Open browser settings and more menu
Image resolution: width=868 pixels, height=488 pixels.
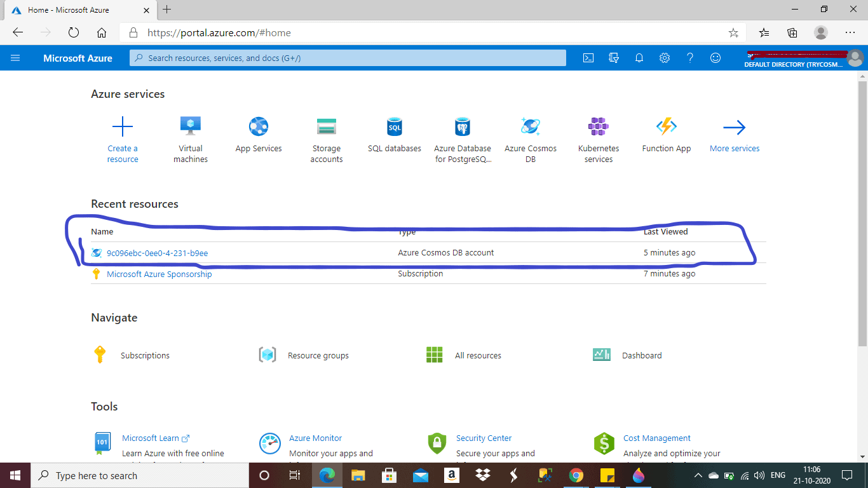click(x=850, y=32)
